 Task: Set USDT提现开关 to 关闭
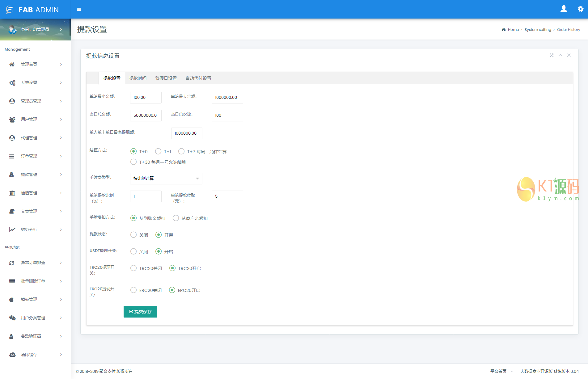133,251
